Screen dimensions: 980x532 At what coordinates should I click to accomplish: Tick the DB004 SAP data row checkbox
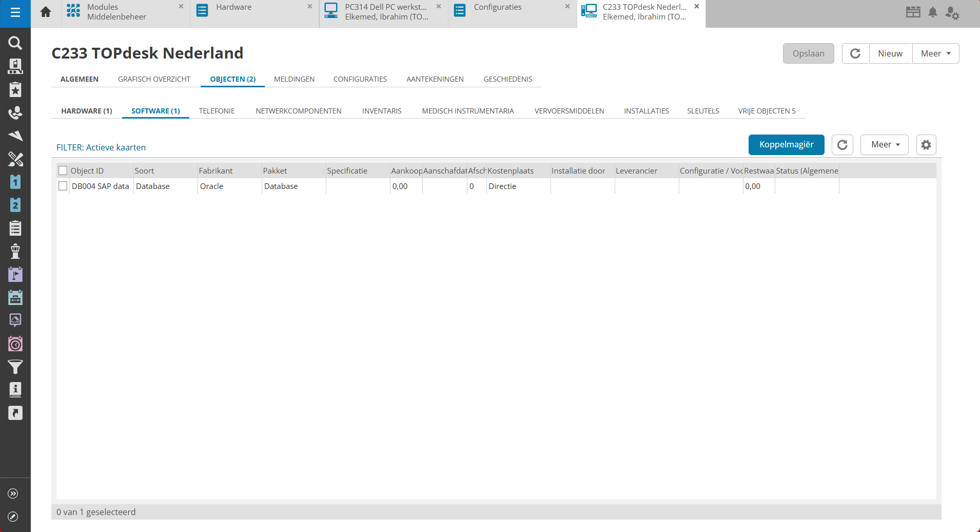pyautogui.click(x=63, y=186)
